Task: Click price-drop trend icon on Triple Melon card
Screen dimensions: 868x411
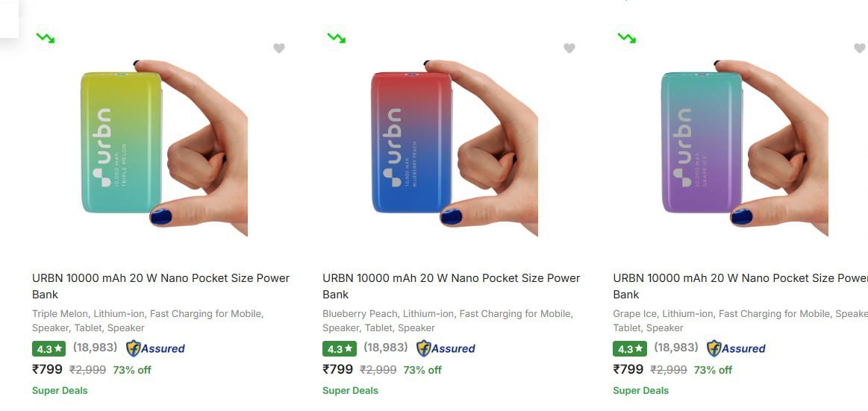Action: (46, 37)
